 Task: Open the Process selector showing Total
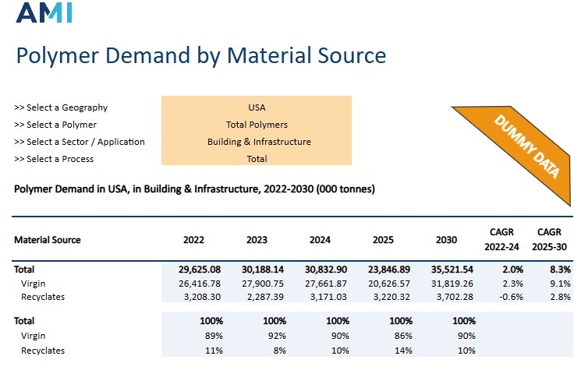pos(256,159)
